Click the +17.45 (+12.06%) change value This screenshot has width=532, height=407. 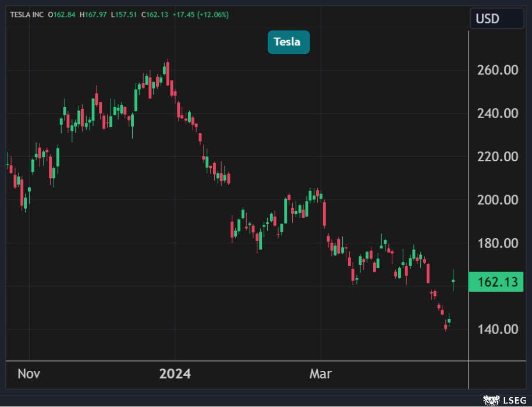point(201,14)
